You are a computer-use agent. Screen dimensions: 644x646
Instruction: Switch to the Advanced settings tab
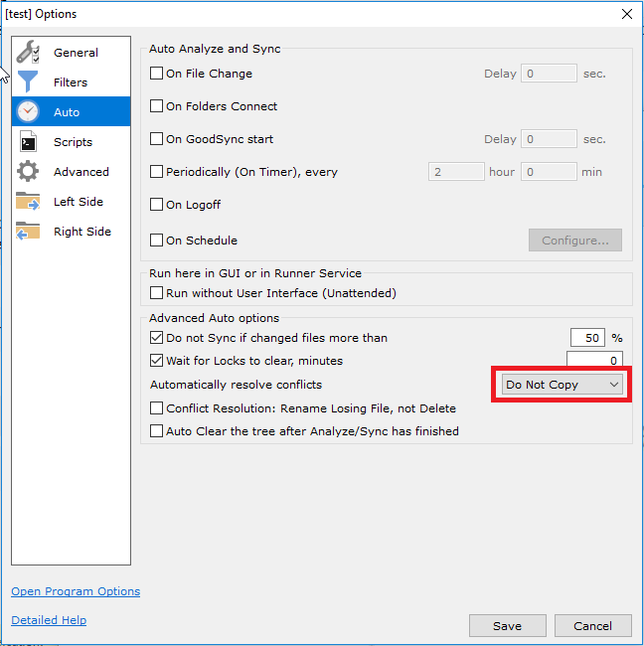(x=80, y=172)
